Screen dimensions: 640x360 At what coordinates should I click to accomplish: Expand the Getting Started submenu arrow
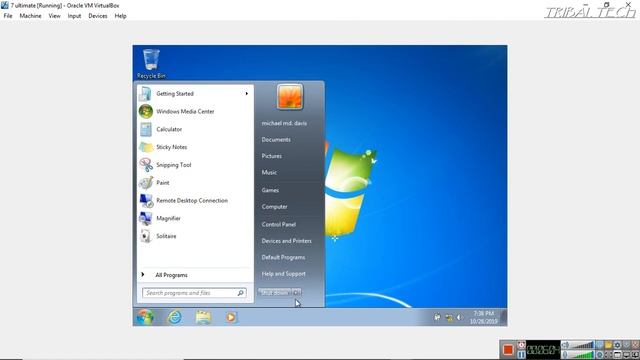[247, 93]
